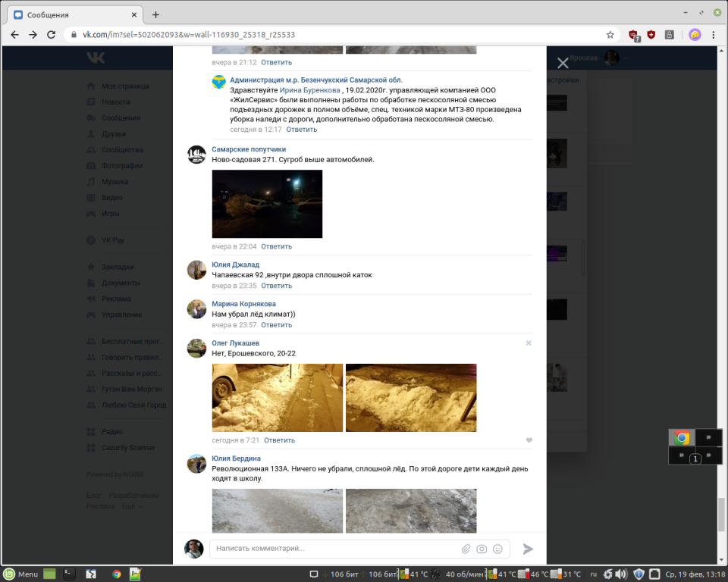Viewport: 728px width, 582px height.
Task: Delete Олег Лукашев's comment using small X
Action: [x=529, y=343]
